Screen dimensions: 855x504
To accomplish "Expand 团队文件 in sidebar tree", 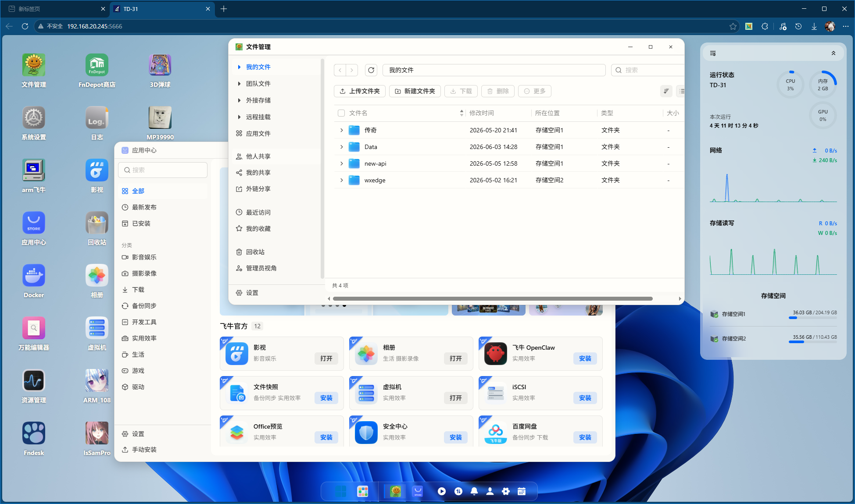I will pyautogui.click(x=239, y=84).
